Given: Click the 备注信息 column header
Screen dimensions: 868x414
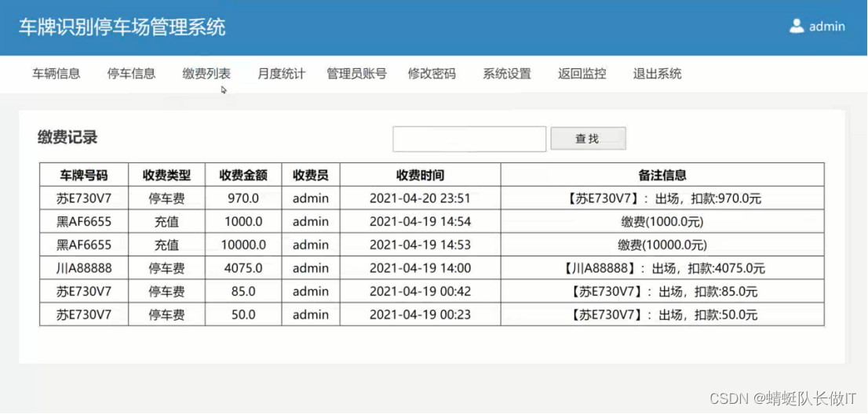Looking at the screenshot, I should 662,175.
